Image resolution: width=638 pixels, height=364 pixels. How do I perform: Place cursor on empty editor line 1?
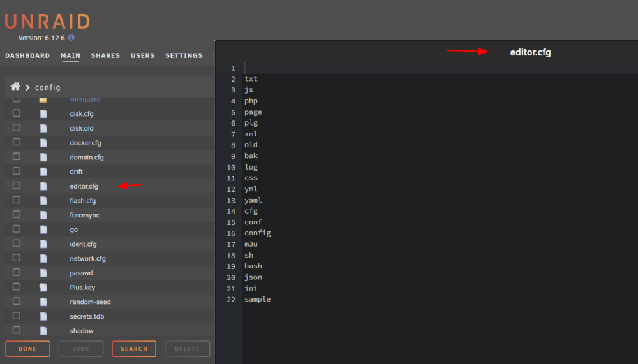coord(440,68)
